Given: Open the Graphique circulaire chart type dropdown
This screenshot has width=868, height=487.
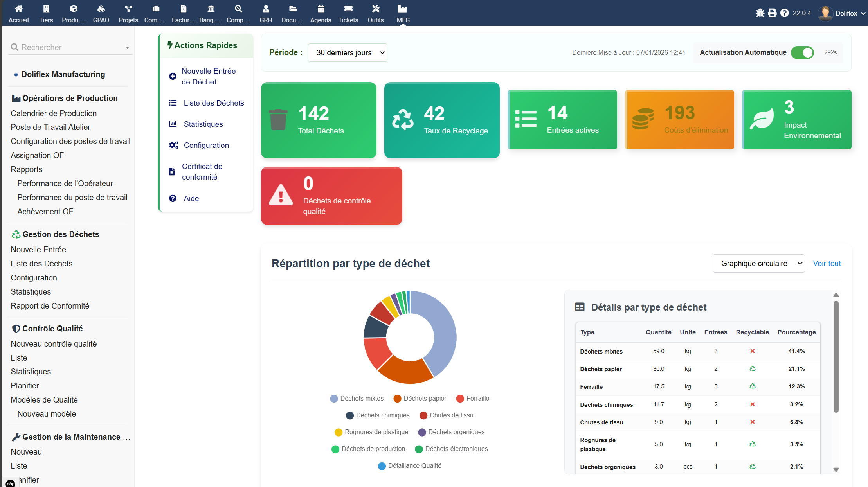Looking at the screenshot, I should point(758,263).
